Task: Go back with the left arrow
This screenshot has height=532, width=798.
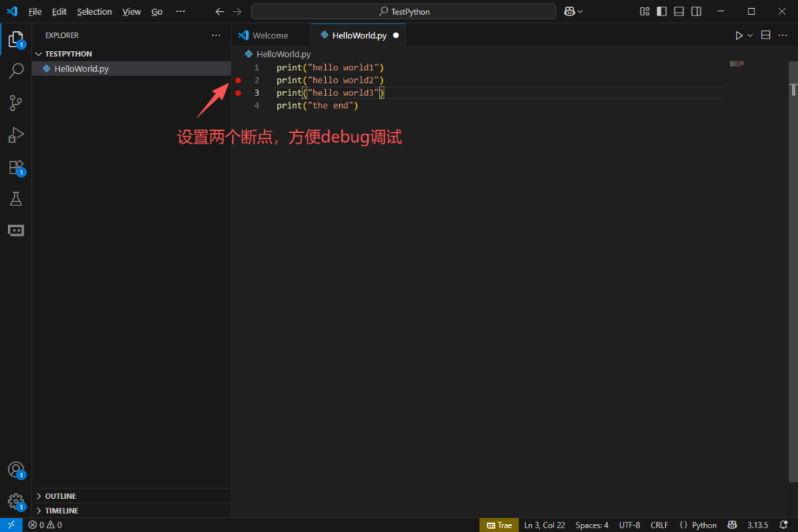Action: point(219,11)
